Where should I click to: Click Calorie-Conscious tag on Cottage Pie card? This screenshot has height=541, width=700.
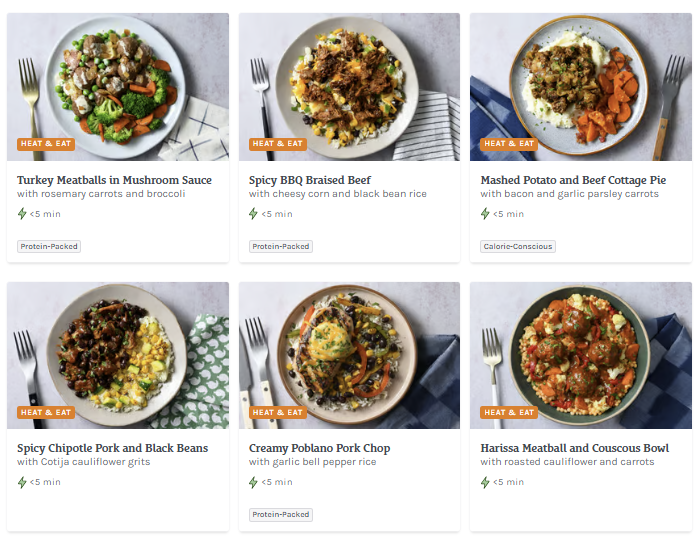518,246
